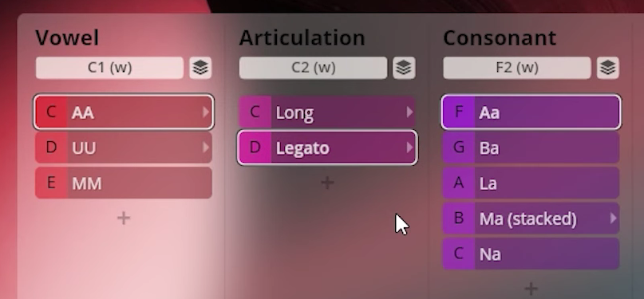Screen dimensions: 644x299
Task: Click the C key label of AA
Action: click(51, 112)
